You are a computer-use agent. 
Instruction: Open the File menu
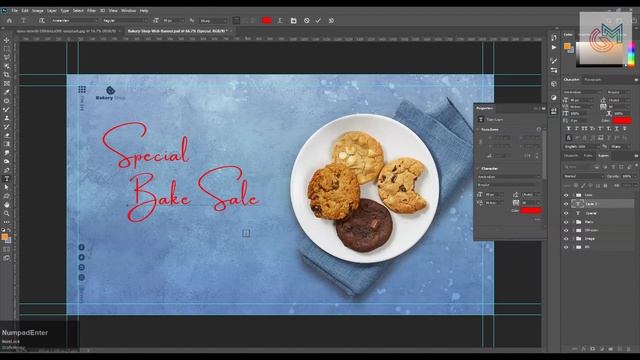15,11
